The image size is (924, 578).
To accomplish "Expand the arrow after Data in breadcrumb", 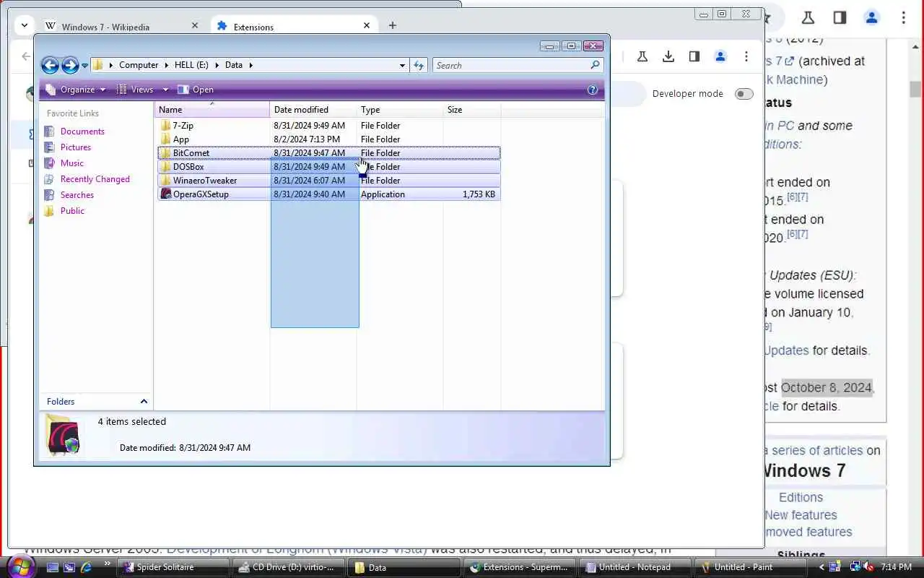I will pos(251,65).
